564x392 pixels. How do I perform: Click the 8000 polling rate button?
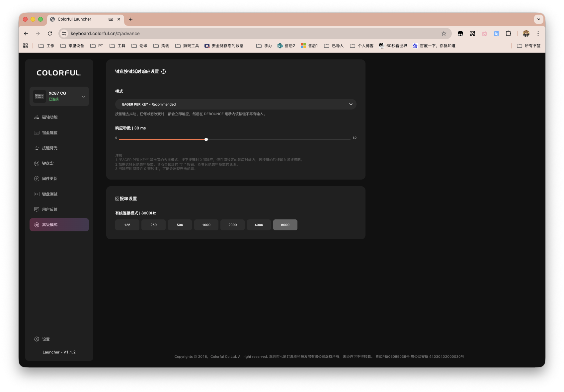pos(285,225)
